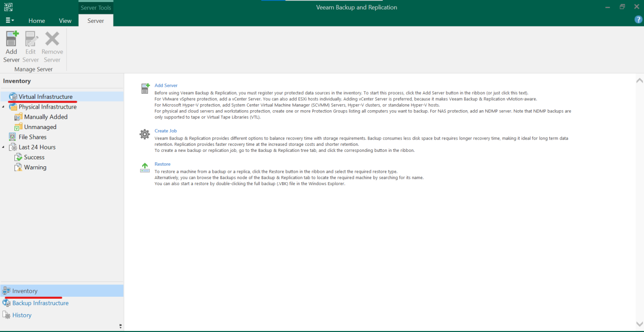Screen dimensions: 644x332
Task: Open the History view
Action: pos(22,315)
